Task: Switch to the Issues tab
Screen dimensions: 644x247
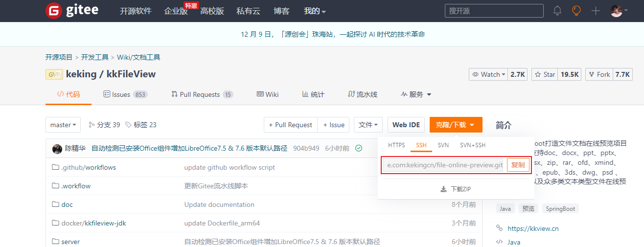Action: click(125, 94)
